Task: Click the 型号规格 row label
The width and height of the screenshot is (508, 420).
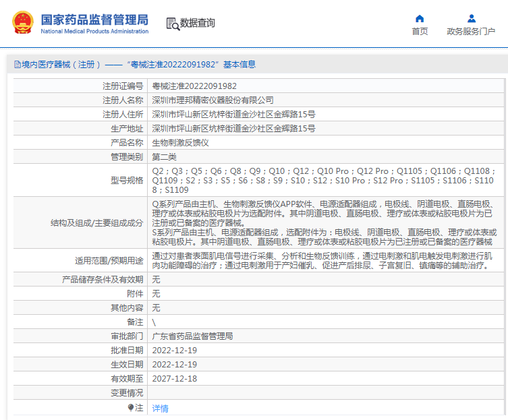Action: tap(127, 181)
